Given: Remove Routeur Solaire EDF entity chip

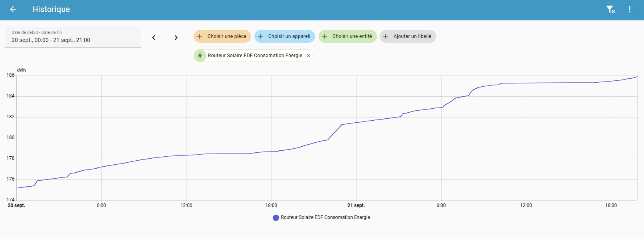Looking at the screenshot, I should point(308,56).
